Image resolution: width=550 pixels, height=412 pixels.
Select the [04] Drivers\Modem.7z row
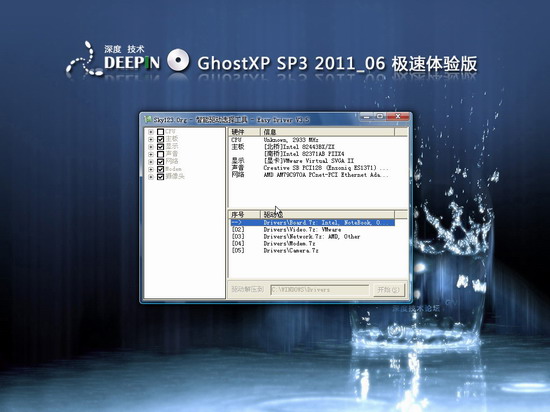click(312, 244)
